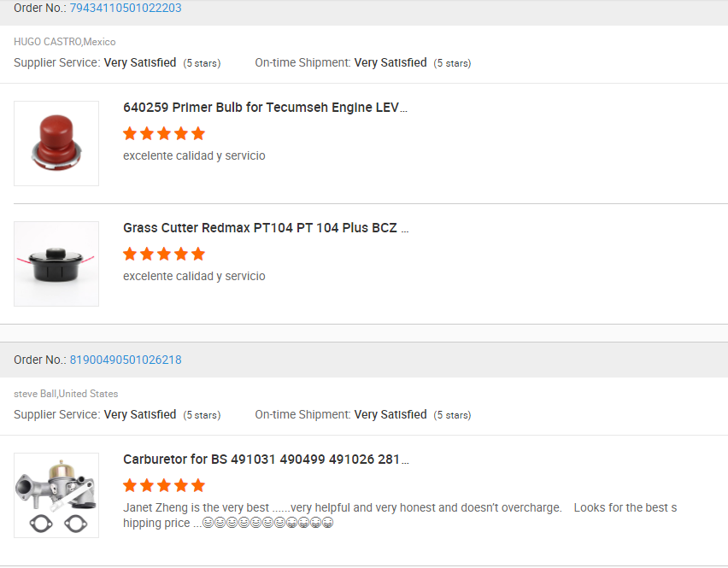Click On-time Shipment rating in steve Ball's order
The image size is (728, 568).
[x=390, y=414]
